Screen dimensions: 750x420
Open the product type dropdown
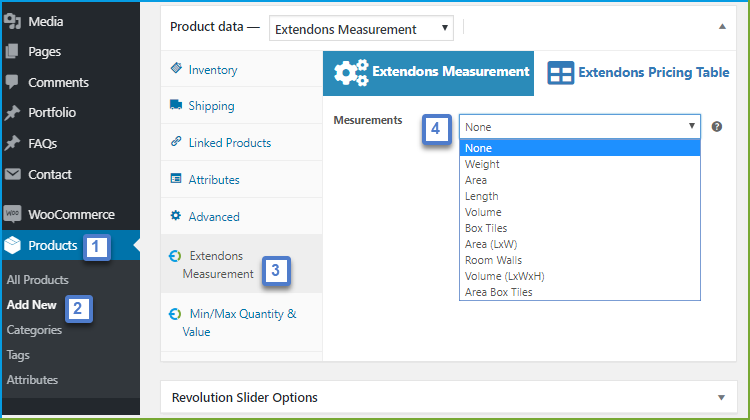[362, 28]
